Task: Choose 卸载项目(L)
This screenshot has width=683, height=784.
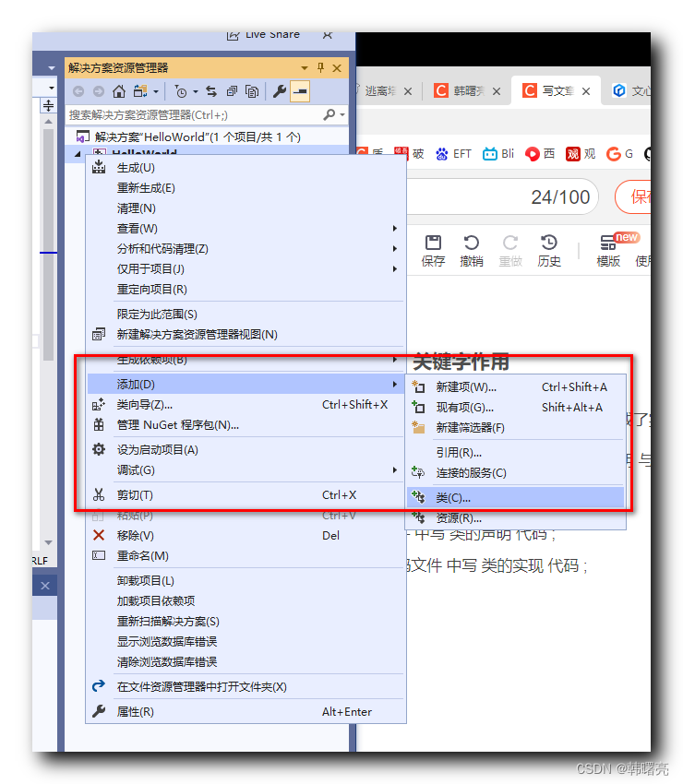Action: point(246,581)
